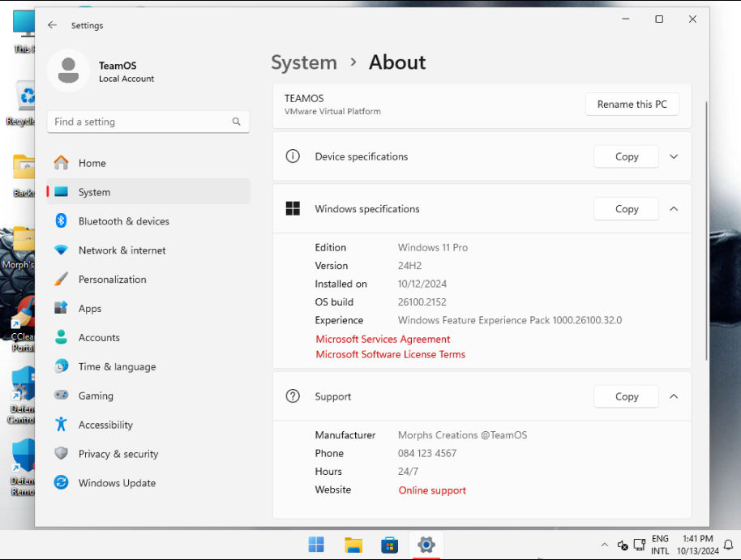Open the Start menu from taskbar
Image resolution: width=741 pixels, height=560 pixels.
click(x=316, y=545)
